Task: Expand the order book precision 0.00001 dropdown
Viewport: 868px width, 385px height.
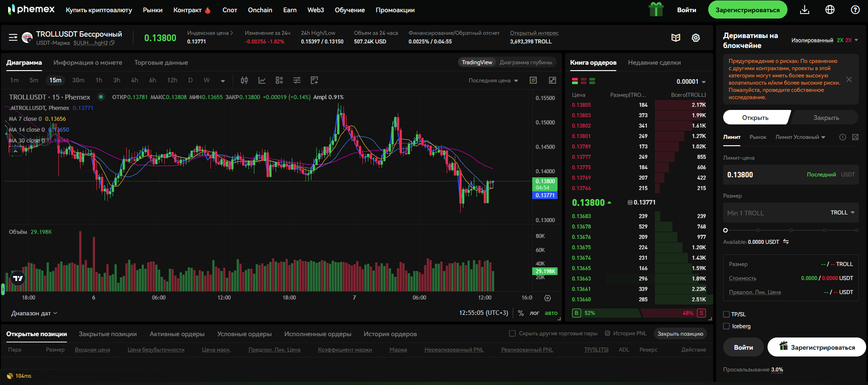Action: point(691,82)
